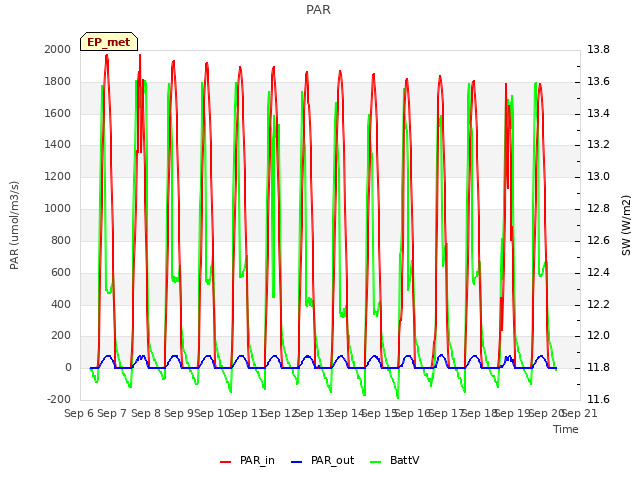The image size is (640, 480).
Task: Click the 12.8 right axis tick value
Action: tap(598, 209)
